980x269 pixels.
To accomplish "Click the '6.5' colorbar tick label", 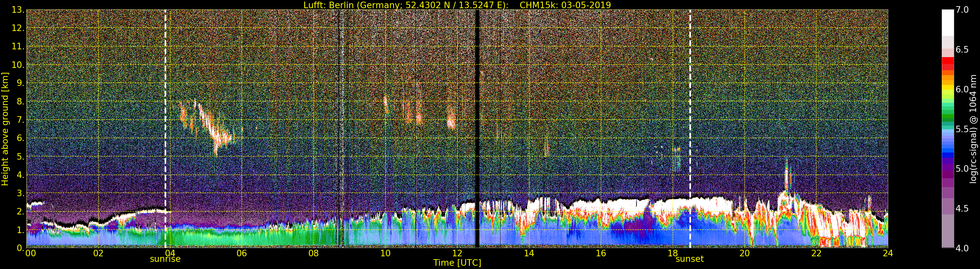I will point(962,50).
